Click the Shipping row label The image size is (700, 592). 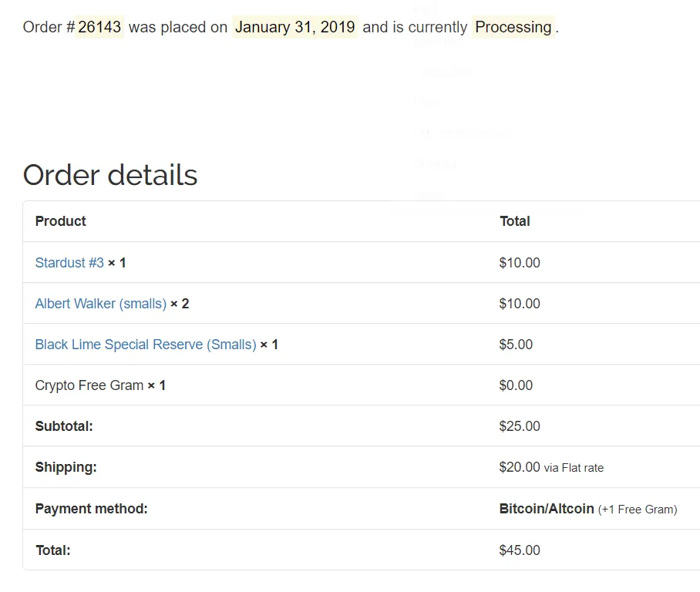[x=66, y=467]
